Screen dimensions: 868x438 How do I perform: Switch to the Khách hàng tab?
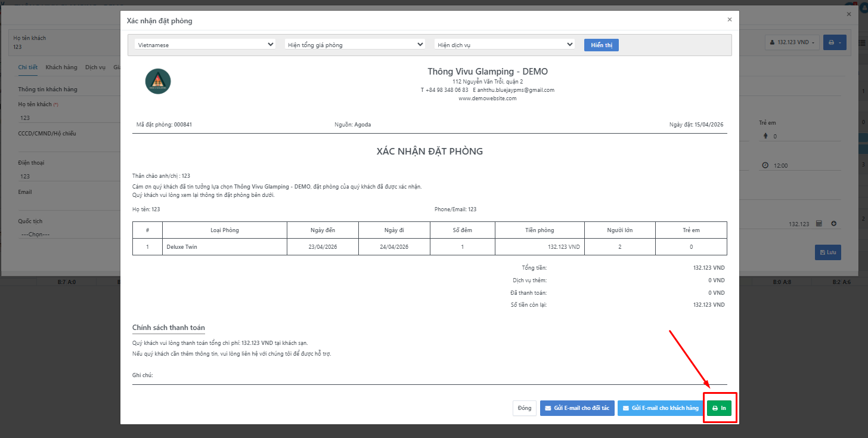tap(61, 67)
